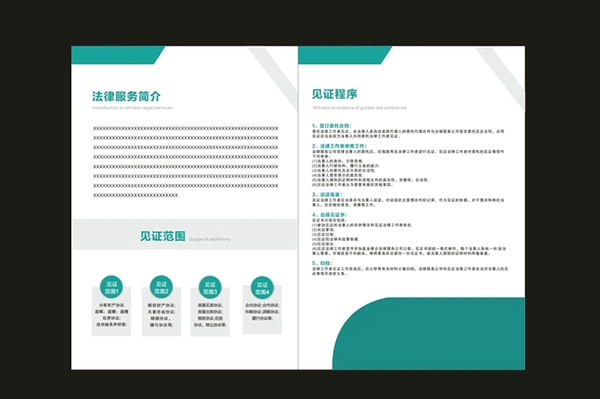
Task: Click 'Witness procedure of golden law enterprise' subtitle
Action: click(359, 108)
